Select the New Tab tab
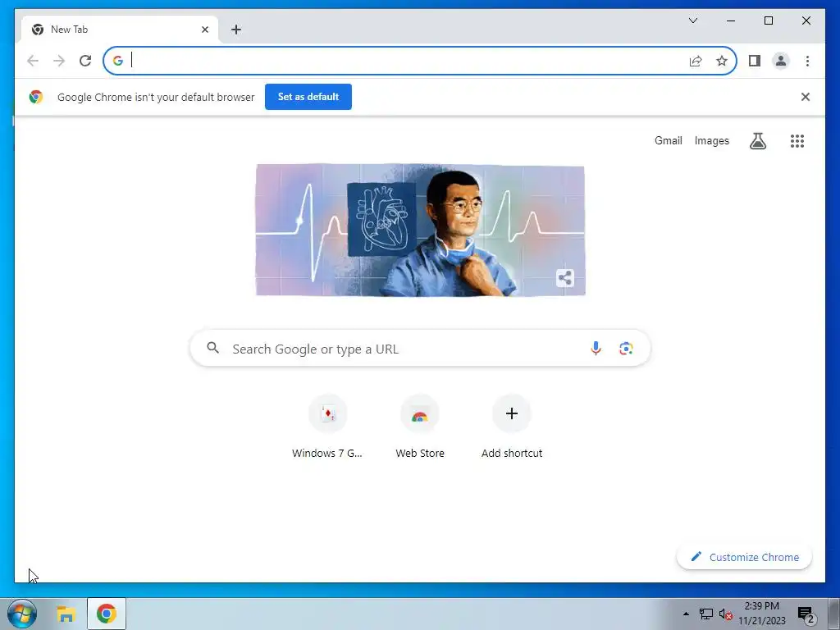This screenshot has height=630, width=840. pyautogui.click(x=120, y=30)
